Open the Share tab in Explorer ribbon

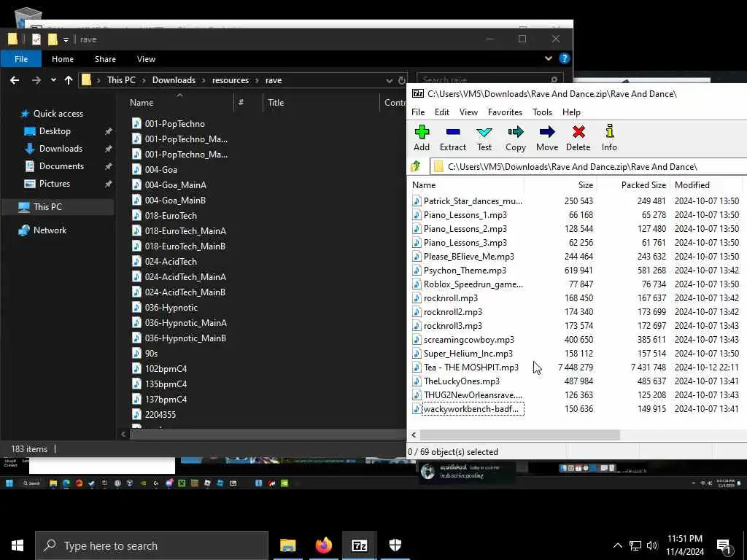[105, 59]
